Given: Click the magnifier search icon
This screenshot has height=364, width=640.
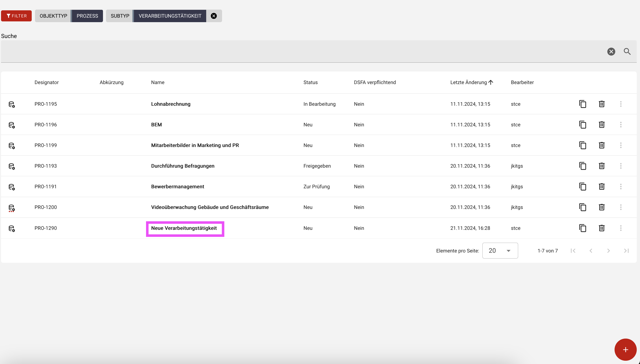Looking at the screenshot, I should [x=627, y=52].
